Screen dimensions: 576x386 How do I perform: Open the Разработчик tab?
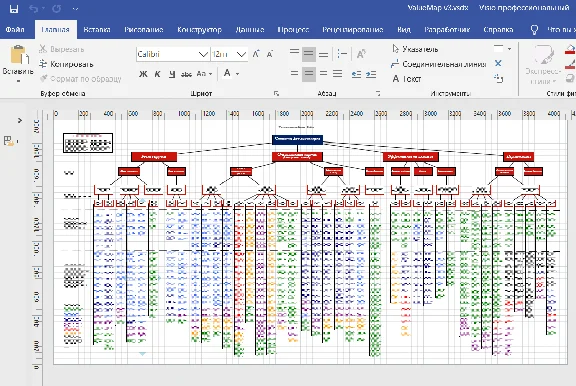[447, 30]
